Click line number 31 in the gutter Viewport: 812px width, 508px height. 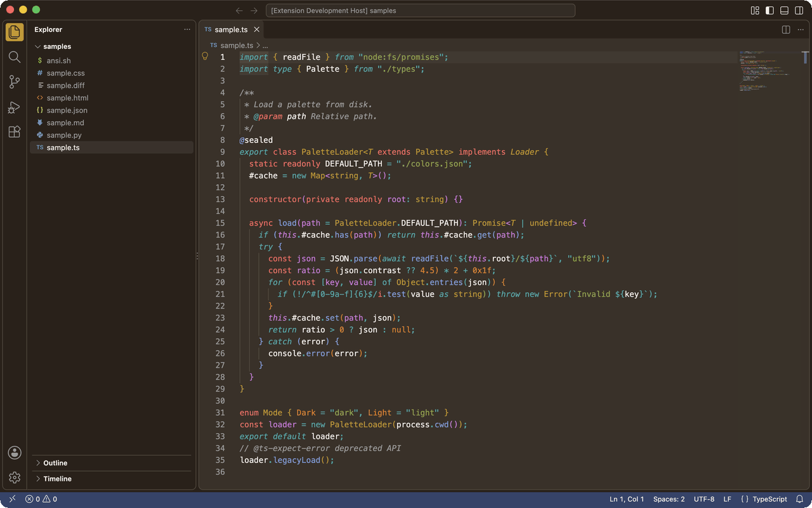pos(220,412)
